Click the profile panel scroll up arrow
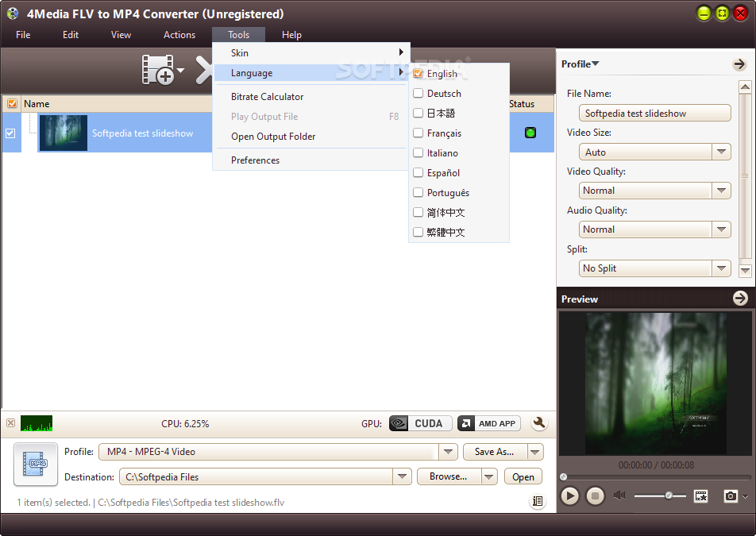The width and height of the screenshot is (756, 536). tap(745, 87)
